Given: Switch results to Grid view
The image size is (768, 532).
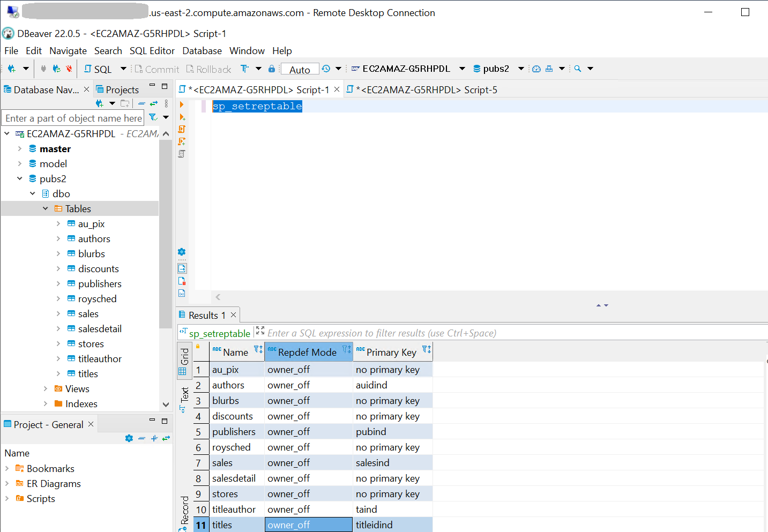Looking at the screenshot, I should pos(183,361).
